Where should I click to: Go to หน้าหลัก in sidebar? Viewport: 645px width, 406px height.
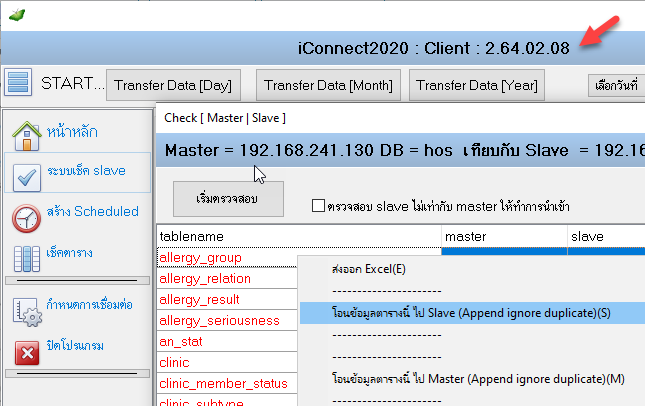coord(72,132)
